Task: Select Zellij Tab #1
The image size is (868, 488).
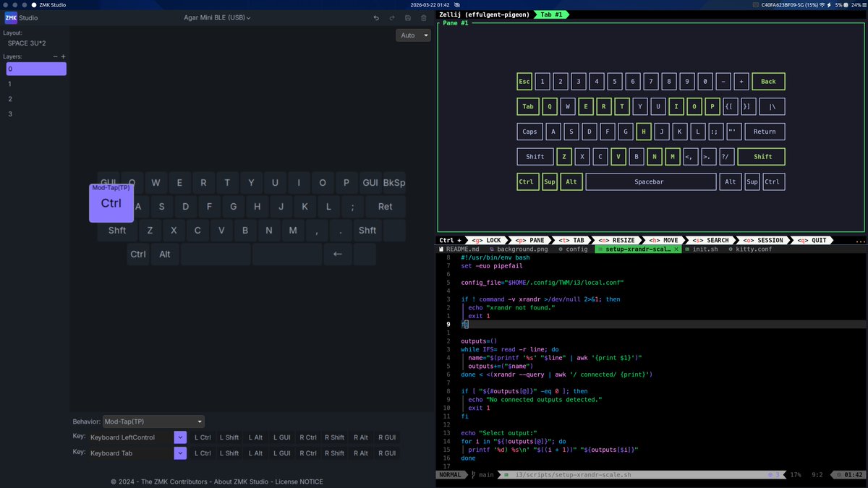Action: pyautogui.click(x=549, y=14)
